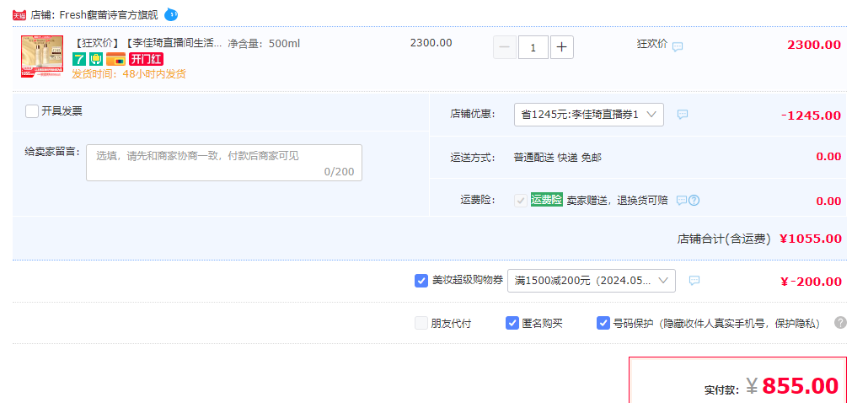Click the orange credit card payment icon
The height and width of the screenshot is (403, 868).
pyautogui.click(x=115, y=59)
